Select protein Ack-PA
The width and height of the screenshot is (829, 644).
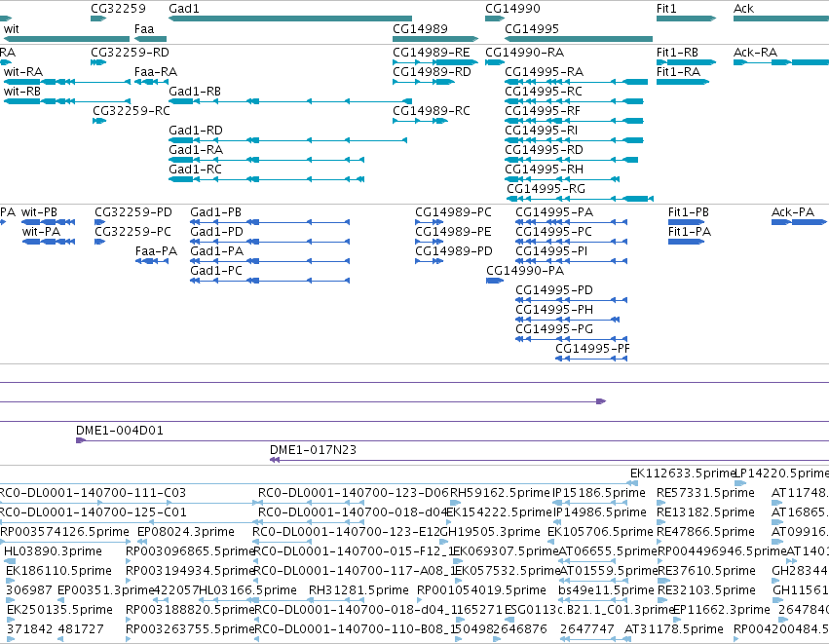click(793, 212)
